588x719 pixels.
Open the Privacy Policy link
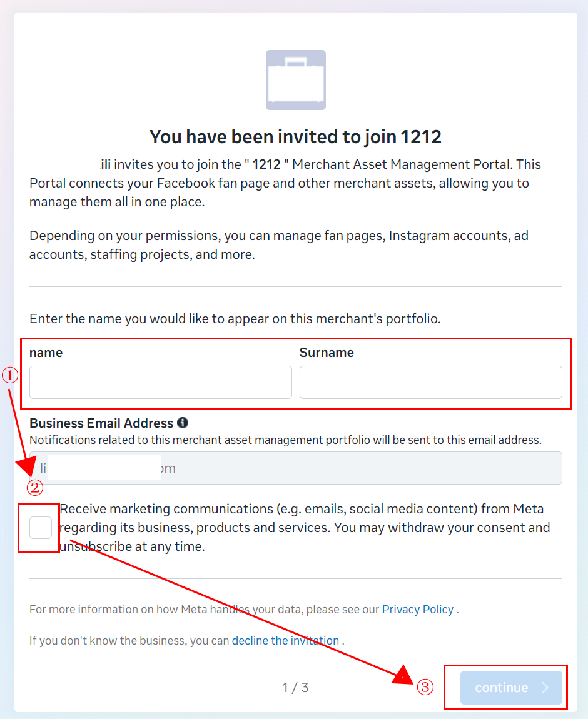418,610
